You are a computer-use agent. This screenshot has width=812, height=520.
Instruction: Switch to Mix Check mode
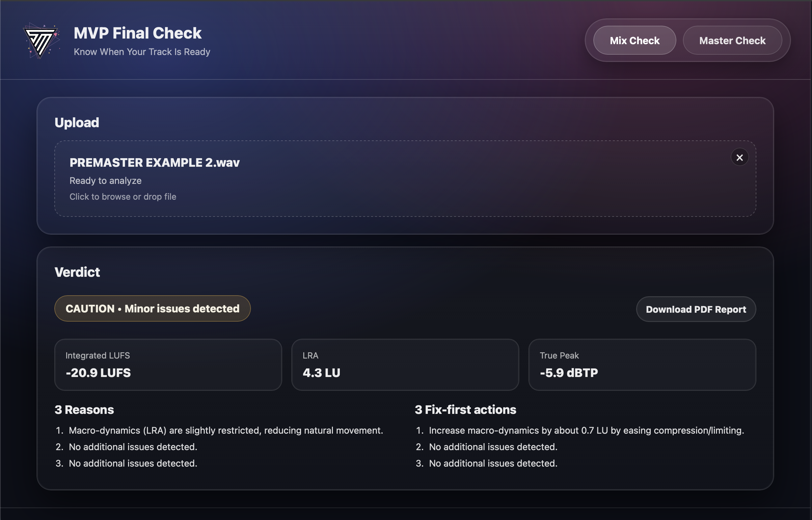pos(634,41)
